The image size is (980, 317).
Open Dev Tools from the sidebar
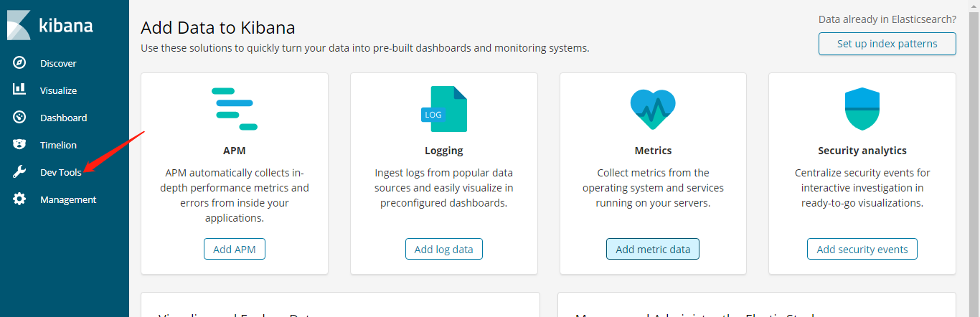61,172
